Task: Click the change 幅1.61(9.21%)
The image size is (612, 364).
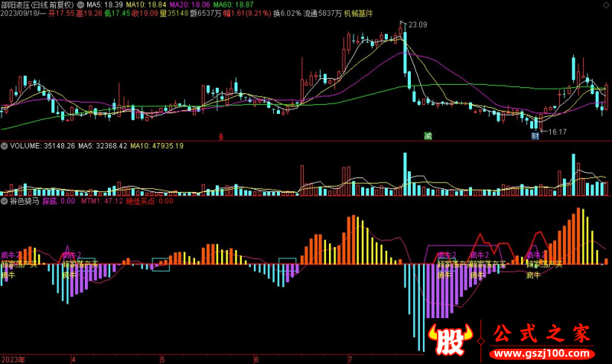Action: 247,13
